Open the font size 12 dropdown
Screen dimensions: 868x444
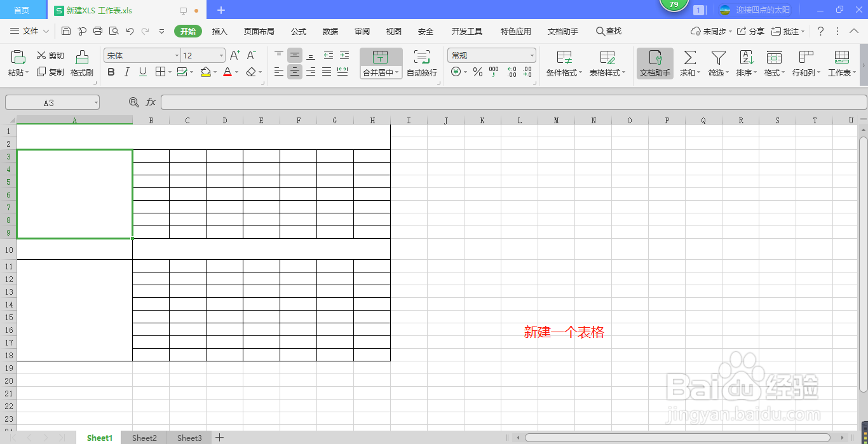221,56
